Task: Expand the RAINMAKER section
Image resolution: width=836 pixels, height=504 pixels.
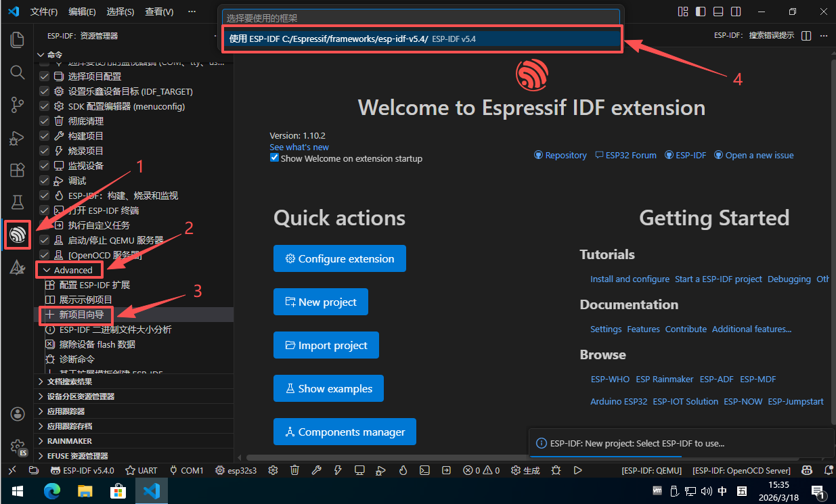Action: click(134, 441)
